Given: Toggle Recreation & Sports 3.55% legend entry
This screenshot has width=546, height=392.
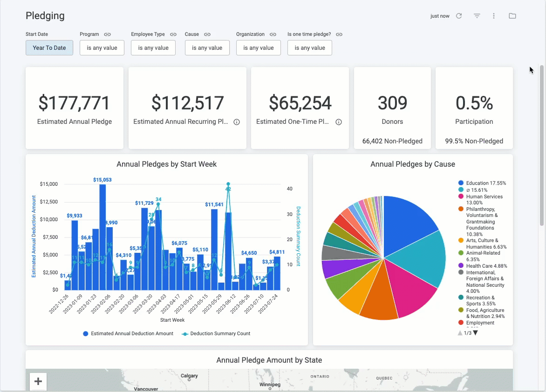Looking at the screenshot, I should tap(477, 300).
